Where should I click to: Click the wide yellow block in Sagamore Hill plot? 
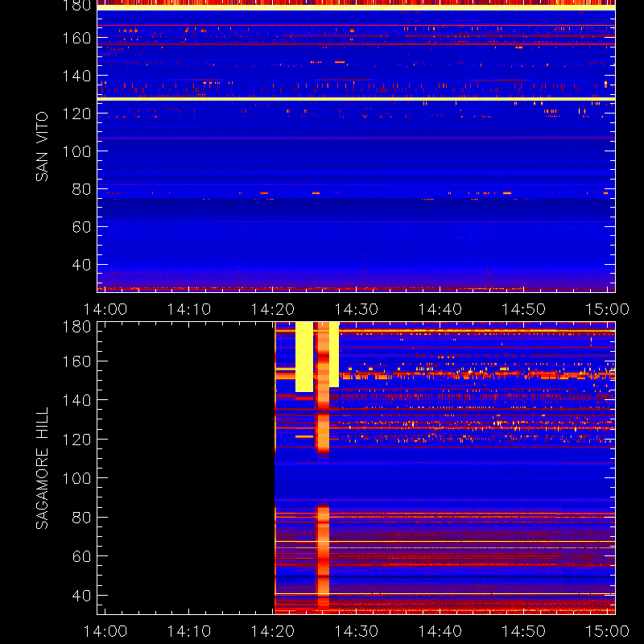click(304, 357)
